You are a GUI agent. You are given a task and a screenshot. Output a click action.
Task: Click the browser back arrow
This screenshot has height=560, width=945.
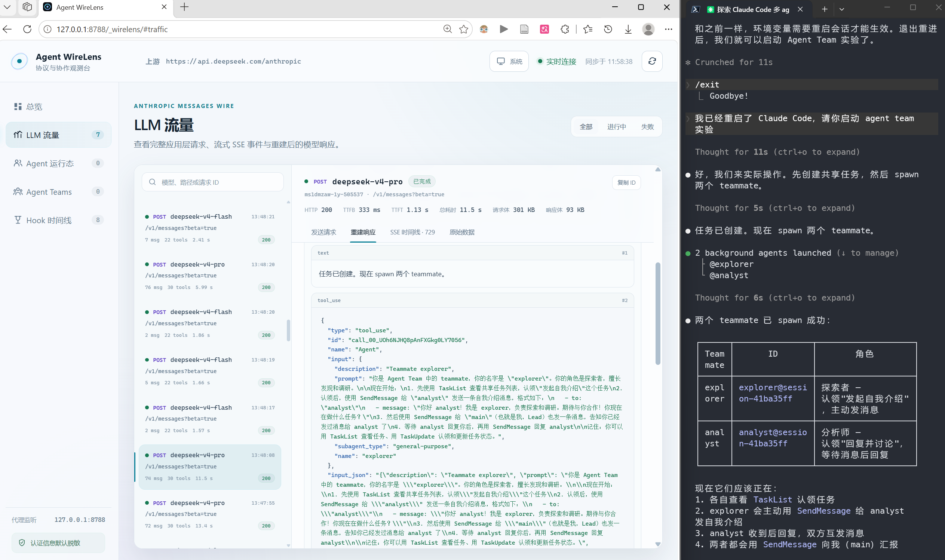click(x=7, y=29)
